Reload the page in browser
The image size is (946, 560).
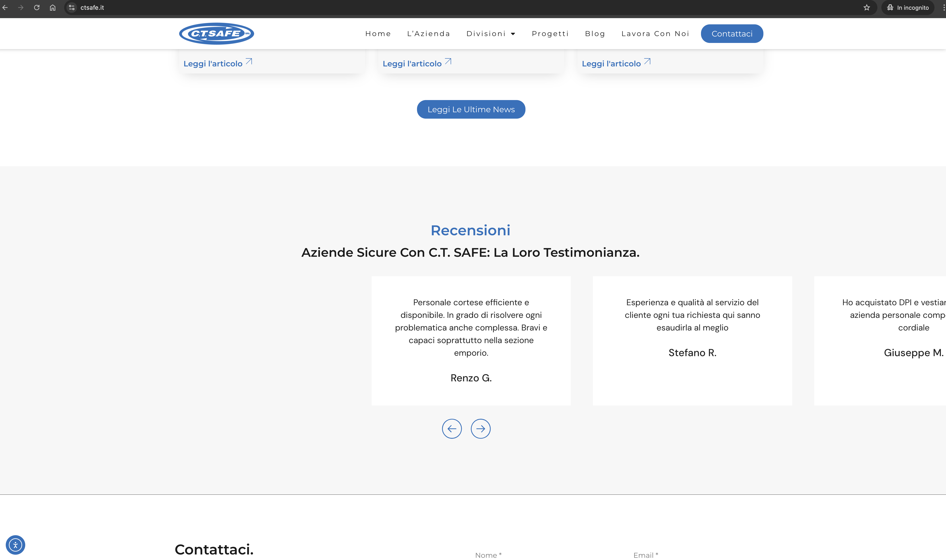tap(37, 8)
